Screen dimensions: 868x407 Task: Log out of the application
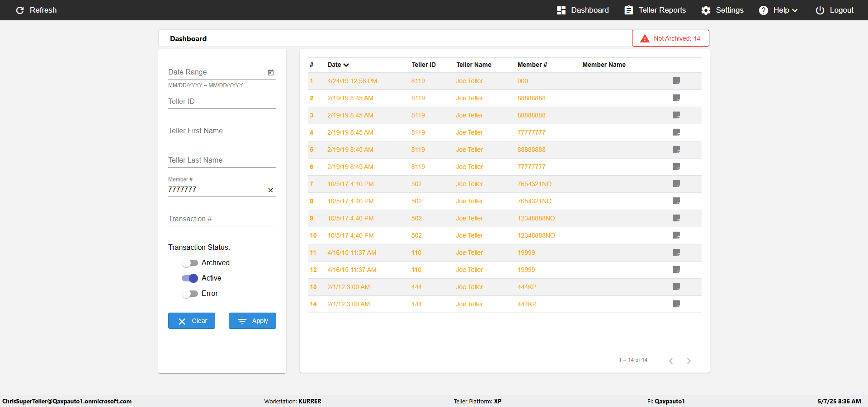click(x=835, y=10)
